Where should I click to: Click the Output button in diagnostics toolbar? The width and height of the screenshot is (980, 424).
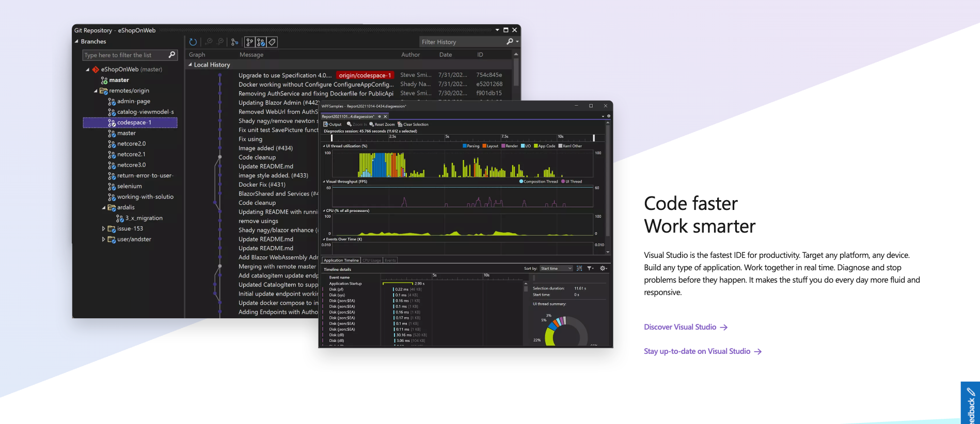pyautogui.click(x=333, y=124)
